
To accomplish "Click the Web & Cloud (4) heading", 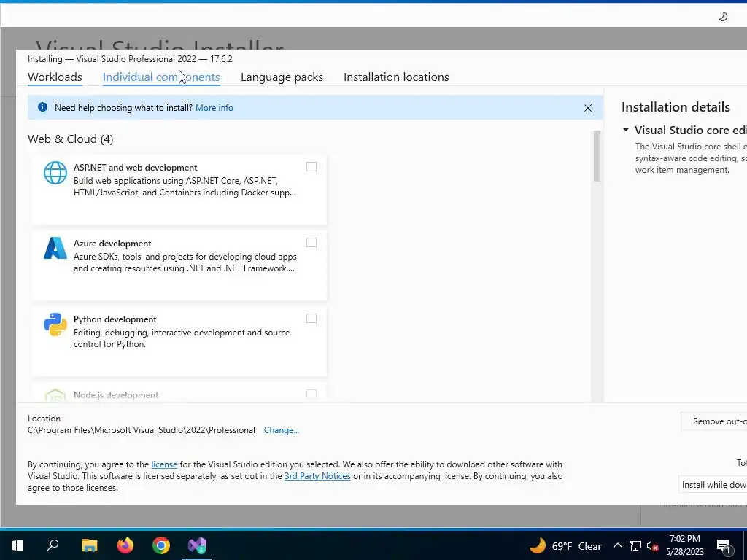I will pyautogui.click(x=71, y=139).
